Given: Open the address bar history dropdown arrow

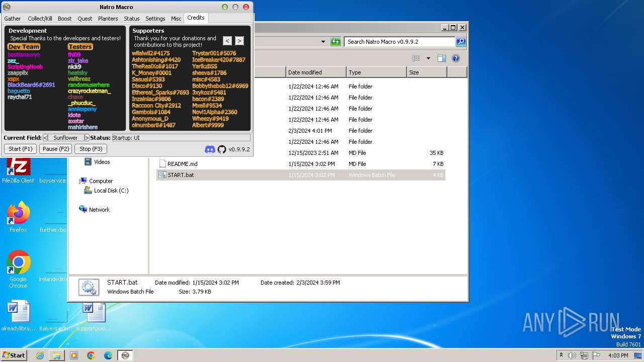Looking at the screenshot, I should point(323,42).
